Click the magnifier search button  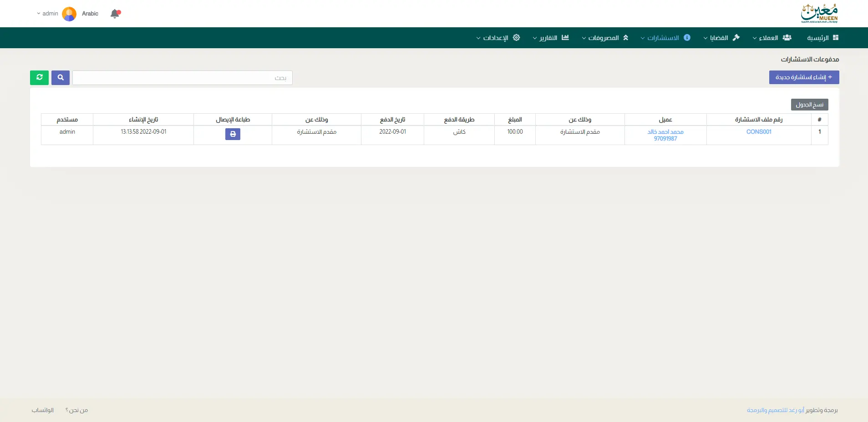(x=61, y=78)
